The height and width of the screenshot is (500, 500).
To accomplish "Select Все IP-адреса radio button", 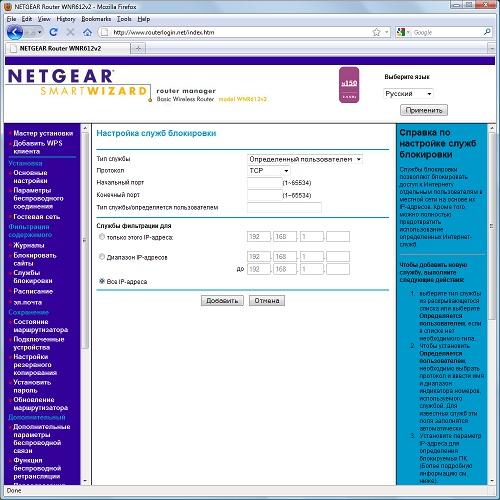I will (102, 281).
